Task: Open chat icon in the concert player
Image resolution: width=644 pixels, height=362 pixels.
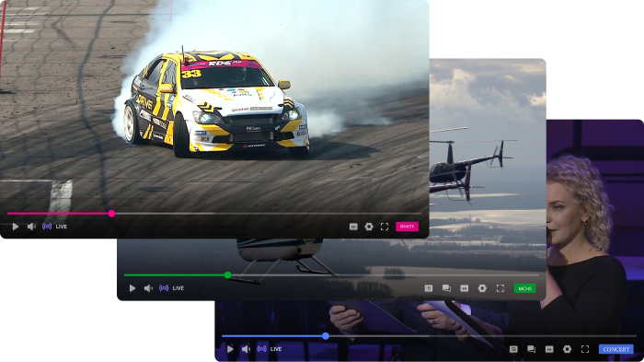Action: coord(531,349)
